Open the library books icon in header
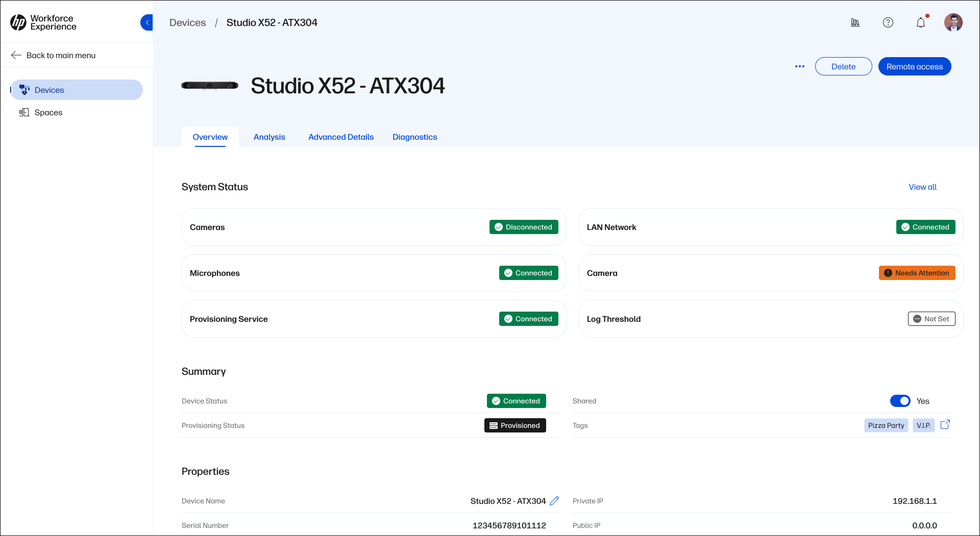980x536 pixels. [x=855, y=22]
